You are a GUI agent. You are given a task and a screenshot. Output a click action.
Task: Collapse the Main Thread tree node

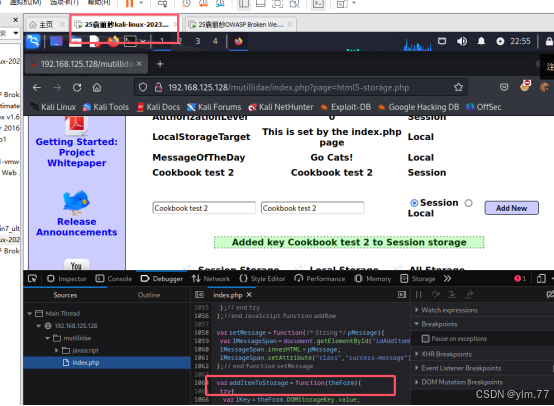[x=30, y=313]
